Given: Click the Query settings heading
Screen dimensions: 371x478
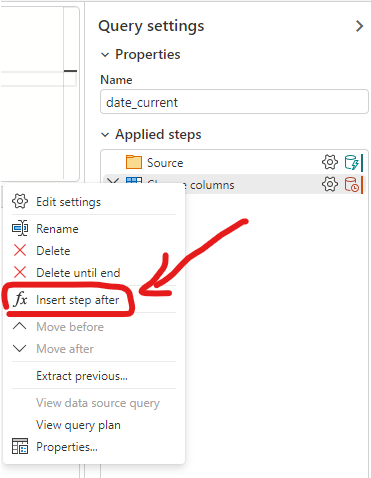Looking at the screenshot, I should click(x=151, y=27).
